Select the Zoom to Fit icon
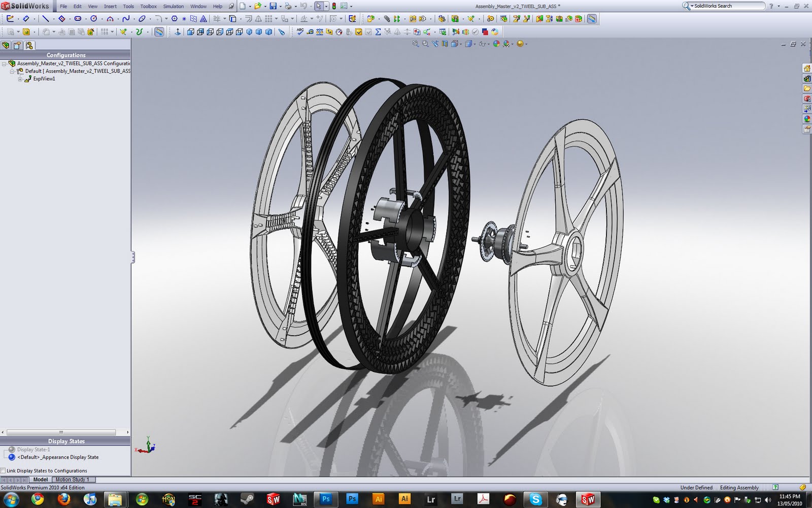Image resolution: width=812 pixels, height=508 pixels. [x=414, y=44]
